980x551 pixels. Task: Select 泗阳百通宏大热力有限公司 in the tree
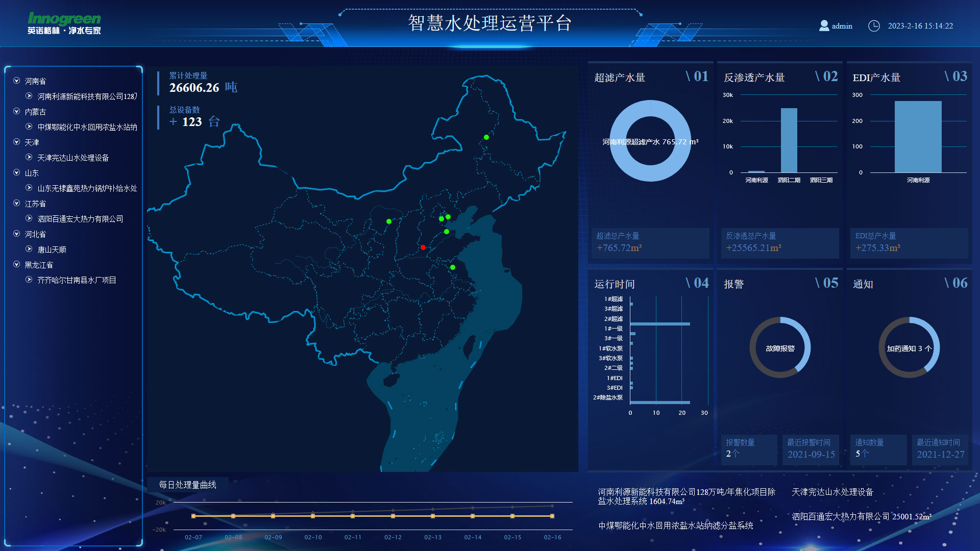point(80,219)
